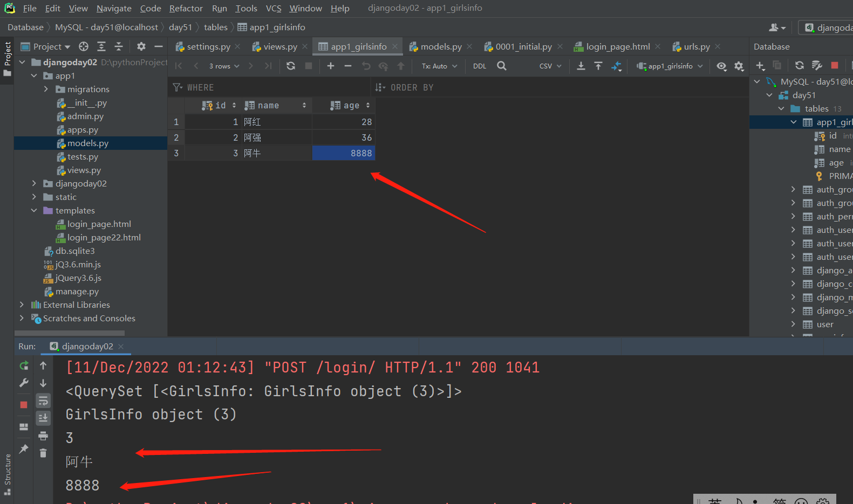
Task: Expand External Libraries node
Action: (x=22, y=305)
